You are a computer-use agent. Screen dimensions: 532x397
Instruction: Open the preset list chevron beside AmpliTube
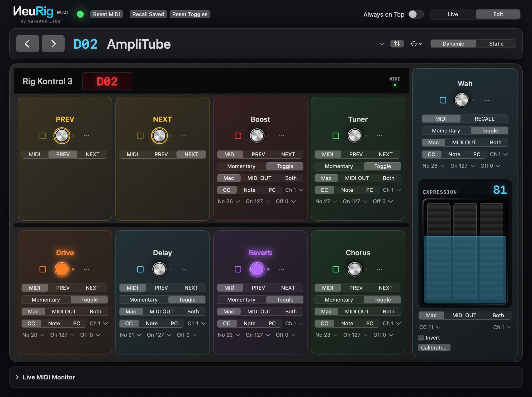pyautogui.click(x=382, y=44)
